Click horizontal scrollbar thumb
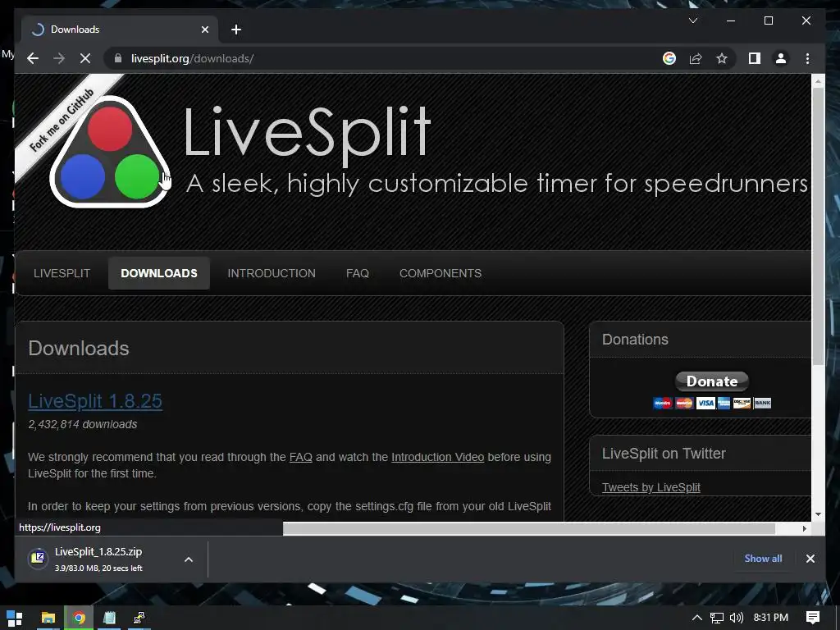The height and width of the screenshot is (630, 840). click(x=529, y=528)
